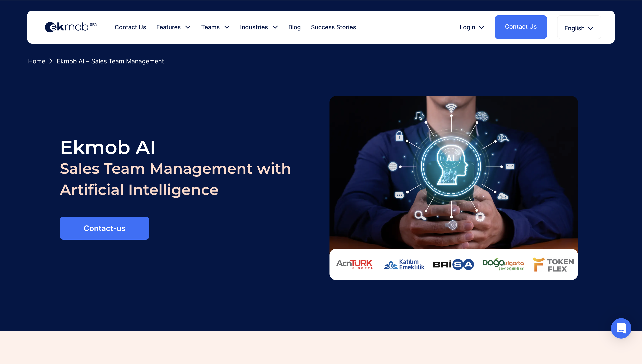Open the chat widget bubble

tap(621, 328)
